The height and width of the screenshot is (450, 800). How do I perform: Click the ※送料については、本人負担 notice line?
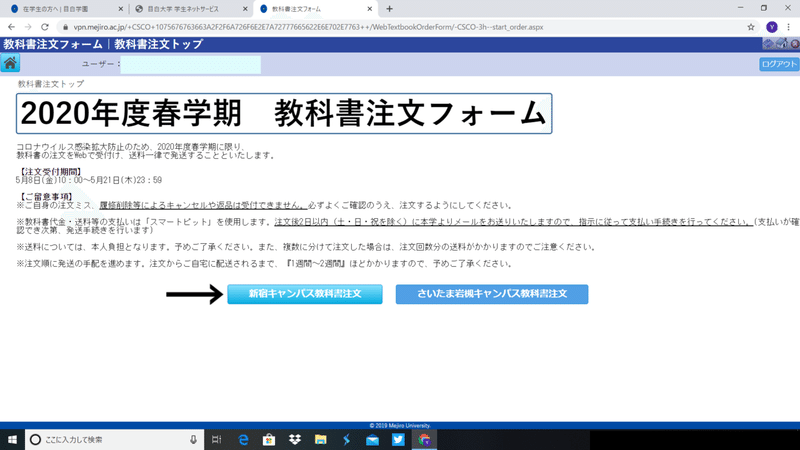[306, 247]
